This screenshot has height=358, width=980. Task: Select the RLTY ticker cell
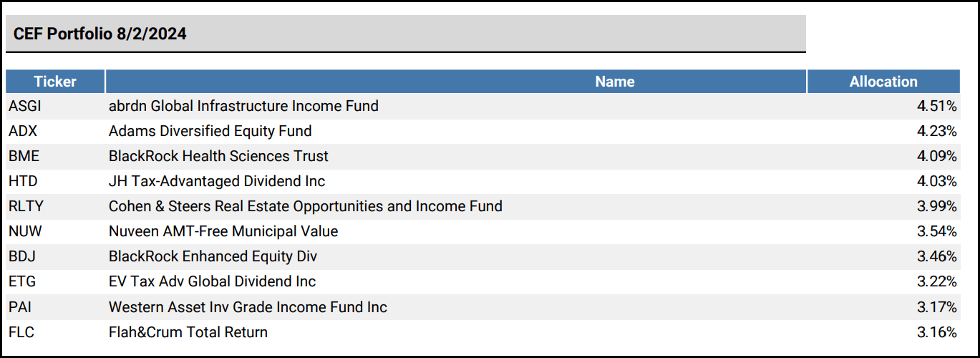(26, 207)
